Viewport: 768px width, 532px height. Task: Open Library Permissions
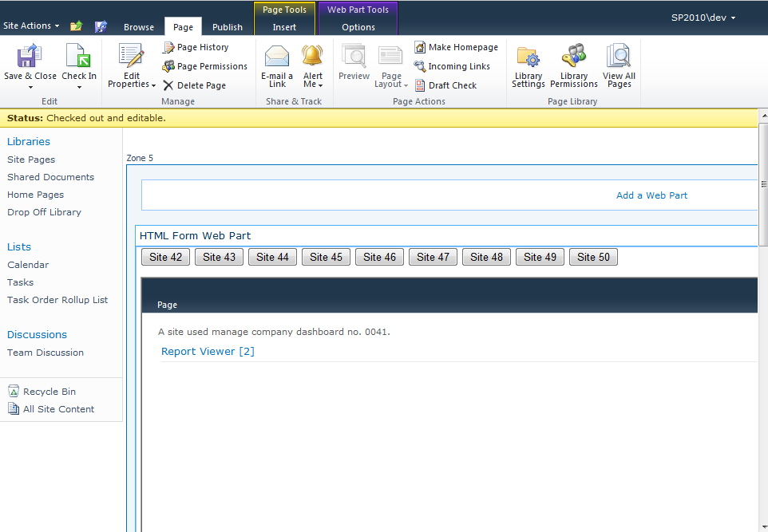[573, 66]
